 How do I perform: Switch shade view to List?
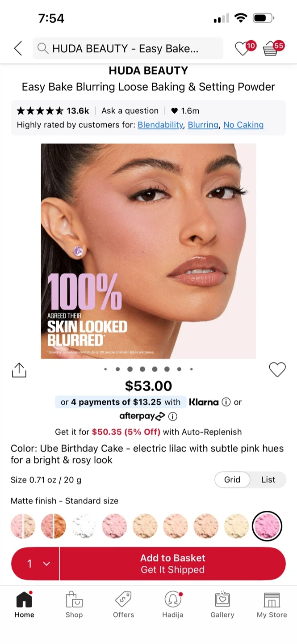(x=268, y=479)
